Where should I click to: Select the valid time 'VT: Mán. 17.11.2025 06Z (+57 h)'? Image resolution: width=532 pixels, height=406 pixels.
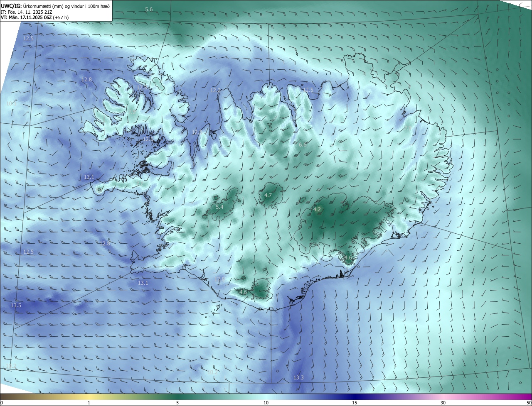click(x=35, y=17)
